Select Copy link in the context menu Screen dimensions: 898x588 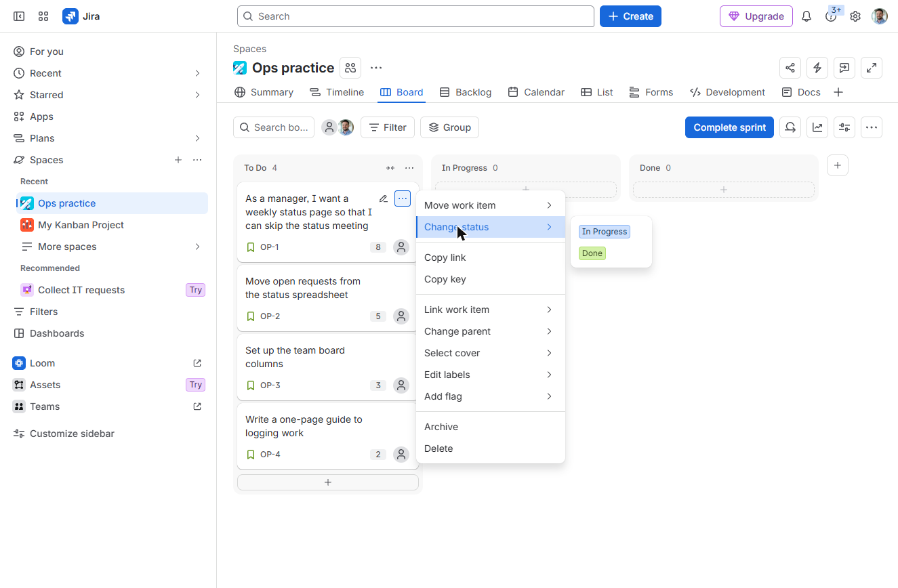(x=491, y=257)
